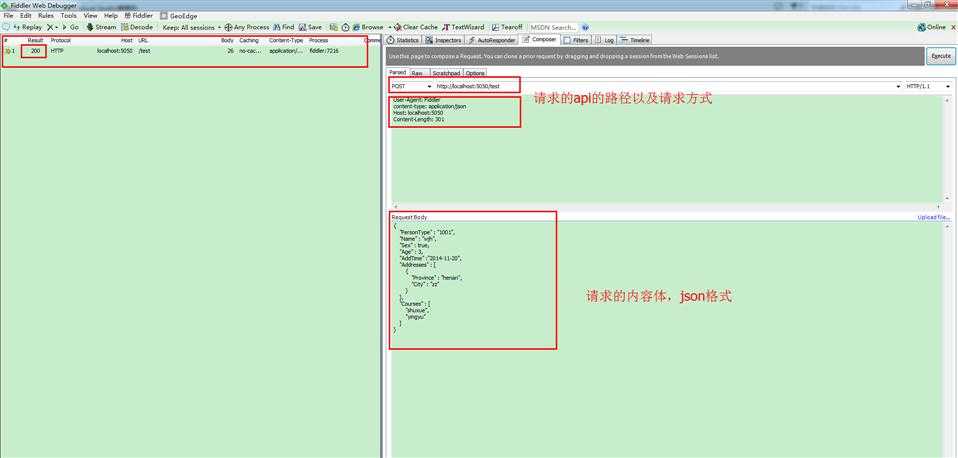This screenshot has width=958, height=458.
Task: Open the Browse dropdown arrow
Action: 390,27
